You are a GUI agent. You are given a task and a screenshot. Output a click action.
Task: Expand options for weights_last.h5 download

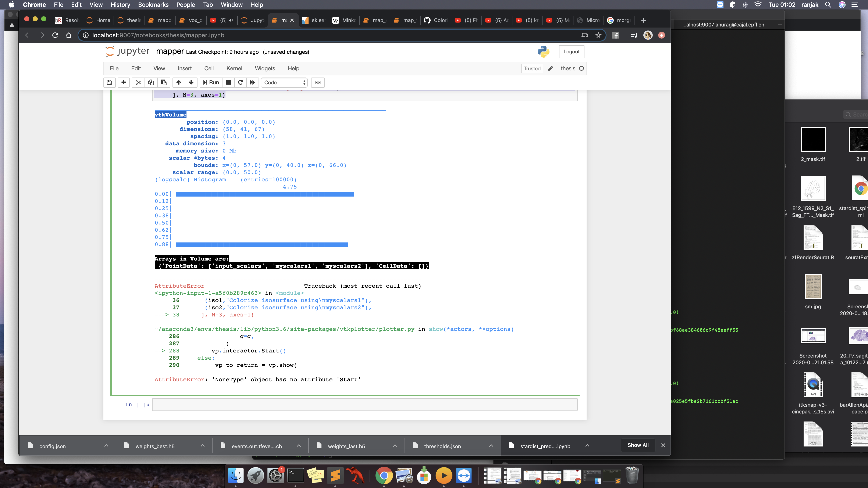coord(395,446)
